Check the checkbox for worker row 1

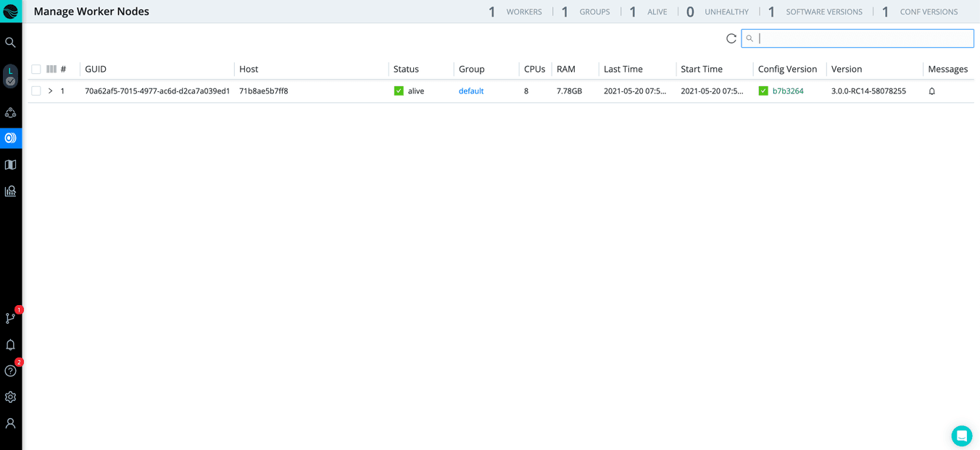coord(36,91)
